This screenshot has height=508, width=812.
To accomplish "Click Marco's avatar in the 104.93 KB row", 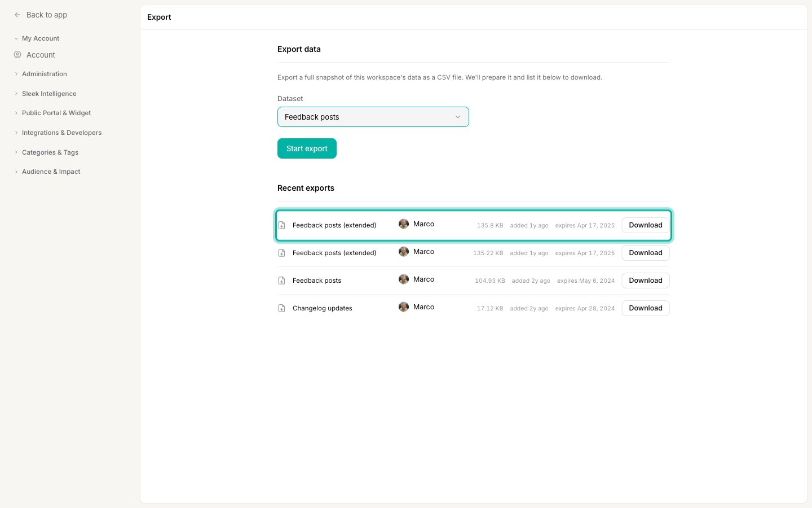I will [x=404, y=279].
